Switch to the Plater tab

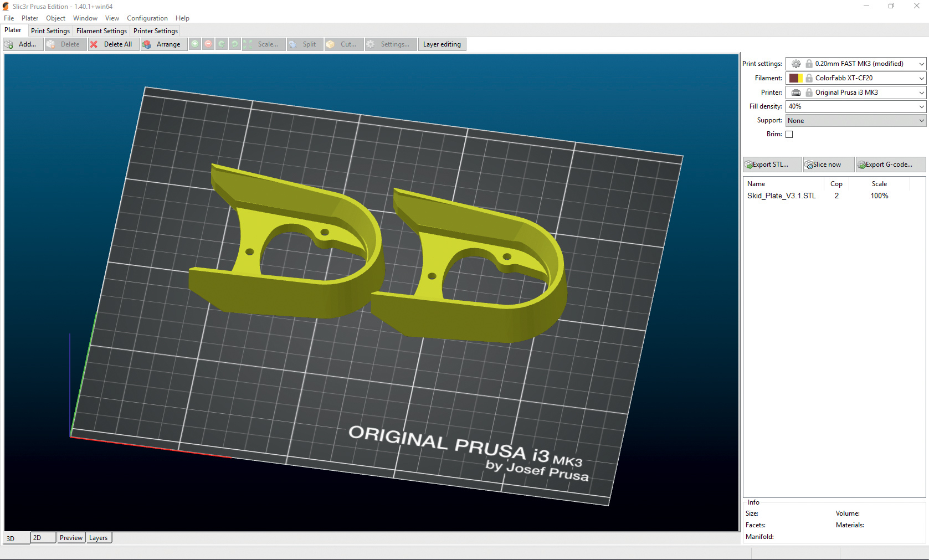coord(13,30)
